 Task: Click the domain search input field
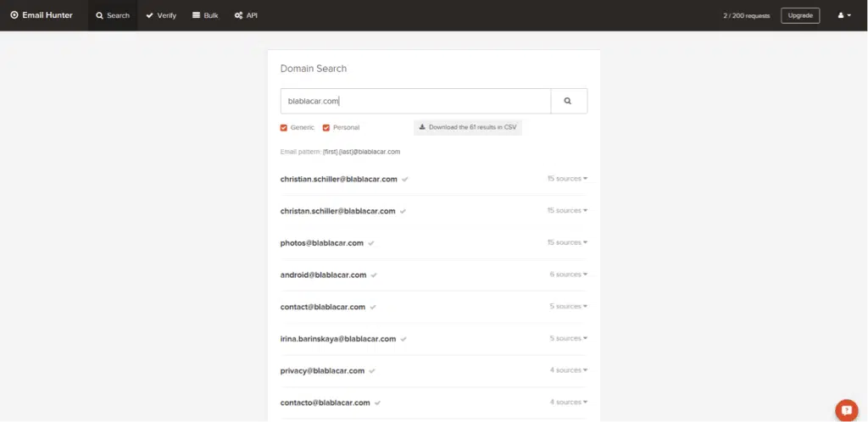coord(415,101)
